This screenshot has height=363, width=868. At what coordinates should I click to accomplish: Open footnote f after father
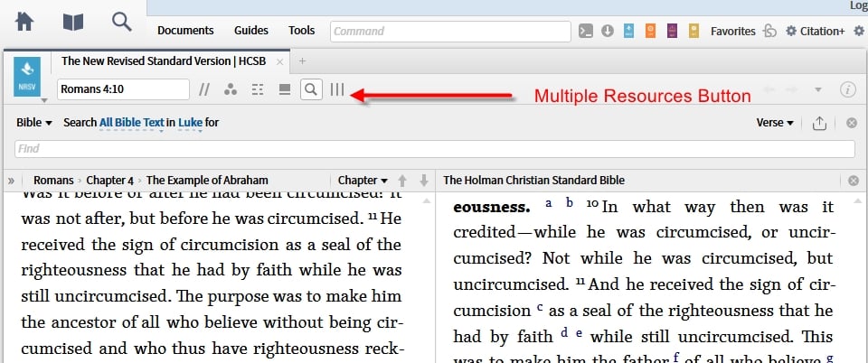click(676, 358)
